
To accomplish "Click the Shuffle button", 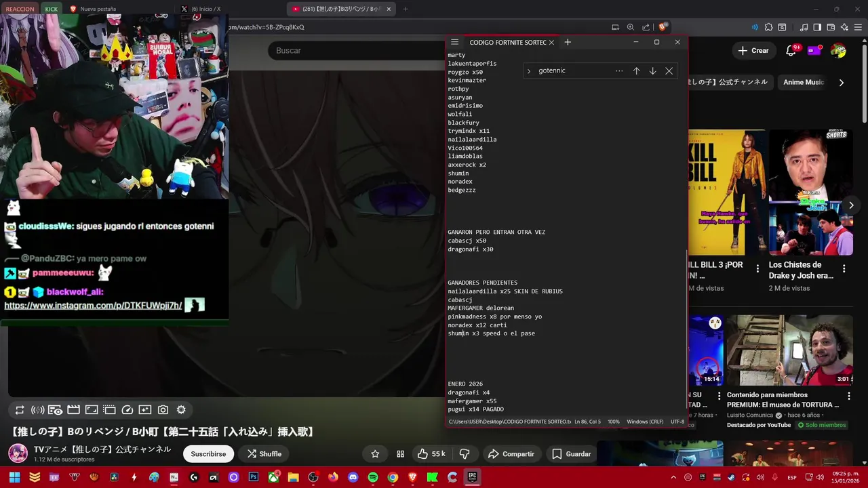I will pyautogui.click(x=264, y=454).
